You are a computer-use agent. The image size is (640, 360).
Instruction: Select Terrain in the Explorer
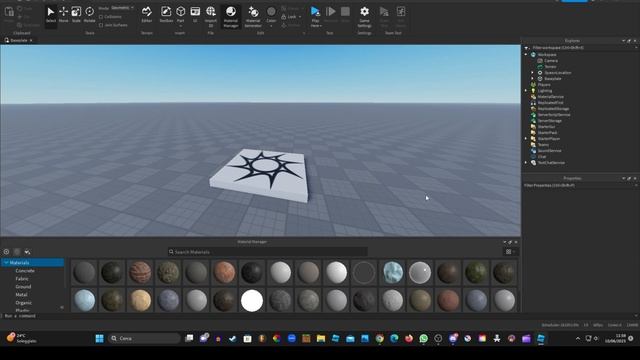pos(550,67)
